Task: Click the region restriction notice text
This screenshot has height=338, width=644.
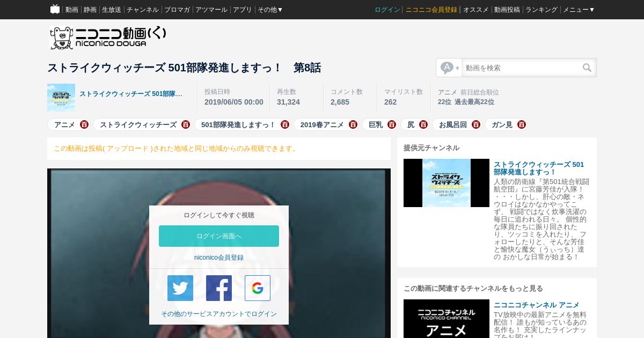Action: pyautogui.click(x=176, y=149)
